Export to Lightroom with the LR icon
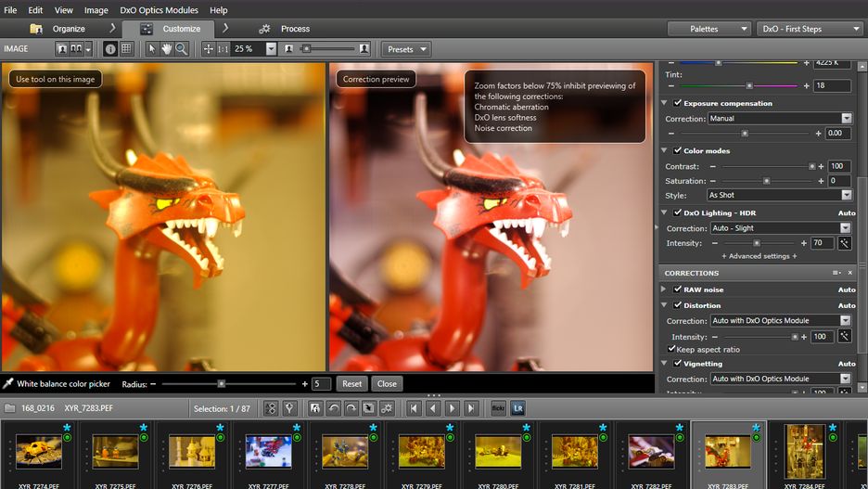 (518, 408)
